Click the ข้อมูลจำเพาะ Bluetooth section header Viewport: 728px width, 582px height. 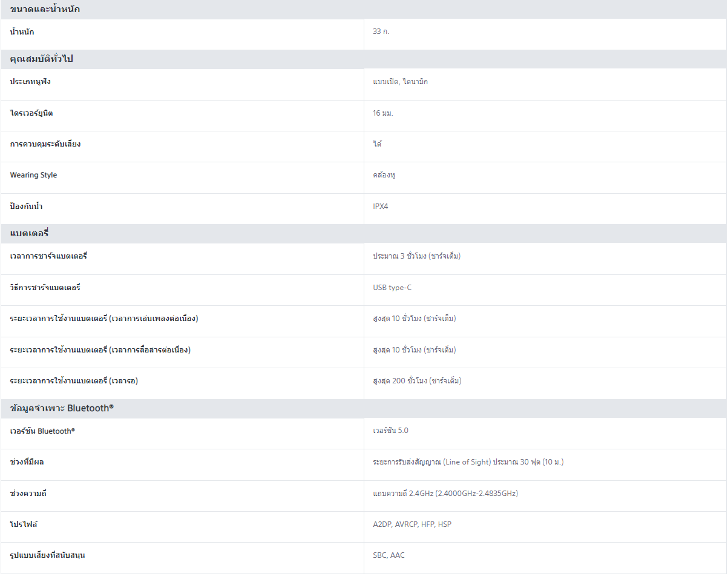pos(62,408)
